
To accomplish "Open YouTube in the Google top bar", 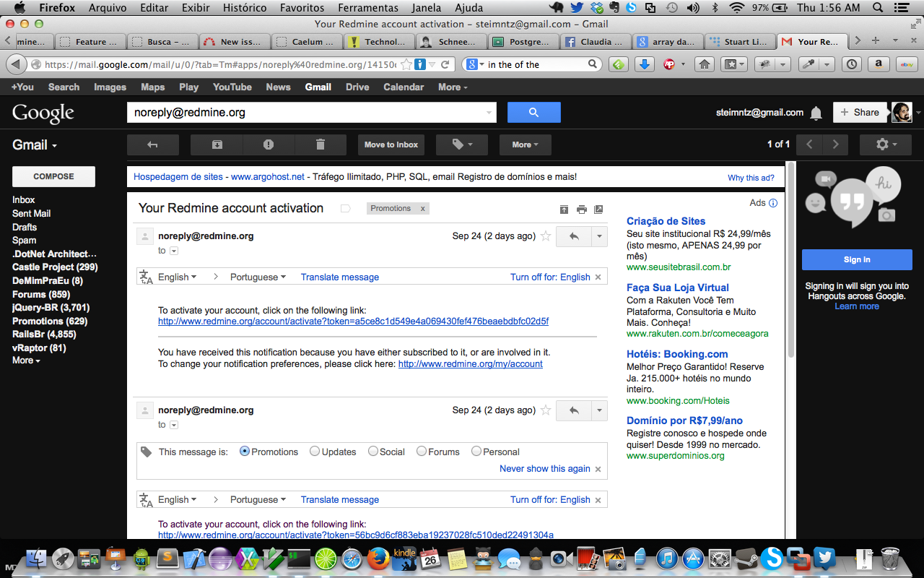I will [232, 87].
